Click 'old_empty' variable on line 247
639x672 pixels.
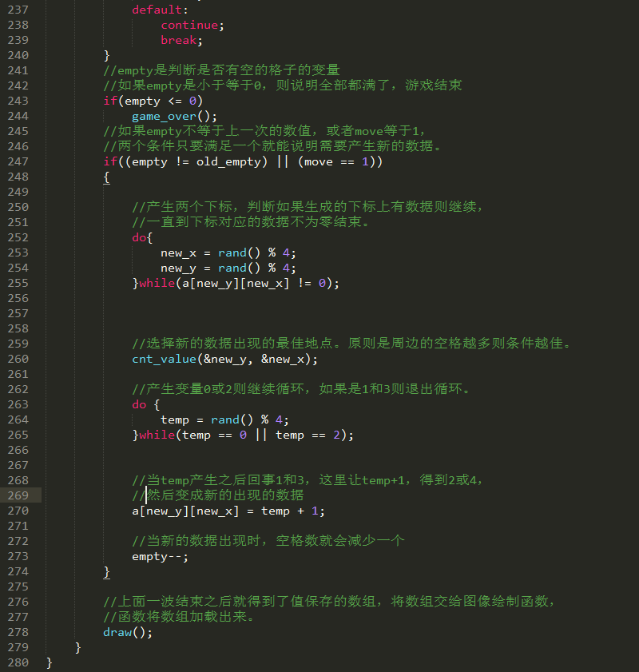(228, 162)
